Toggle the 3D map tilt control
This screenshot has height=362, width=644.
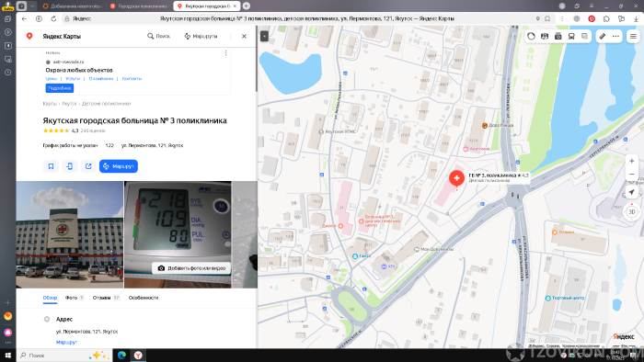(x=632, y=212)
